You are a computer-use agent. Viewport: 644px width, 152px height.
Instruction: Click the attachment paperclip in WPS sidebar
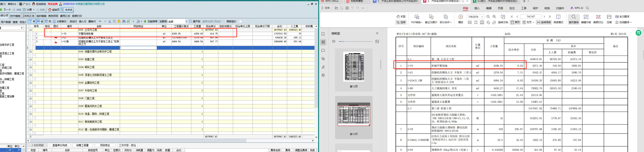coord(323,59)
